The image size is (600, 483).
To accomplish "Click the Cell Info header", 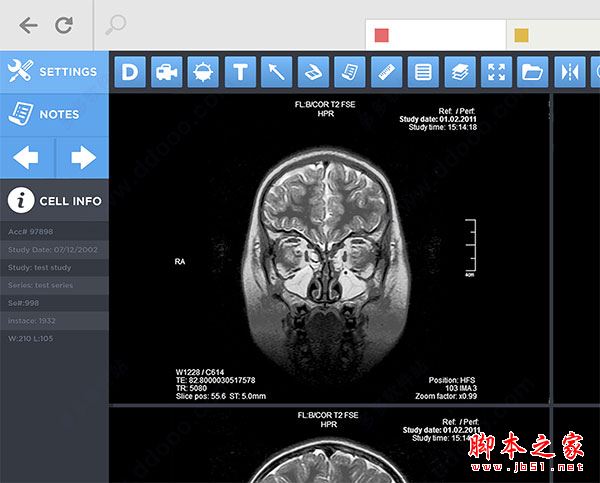I will [54, 201].
